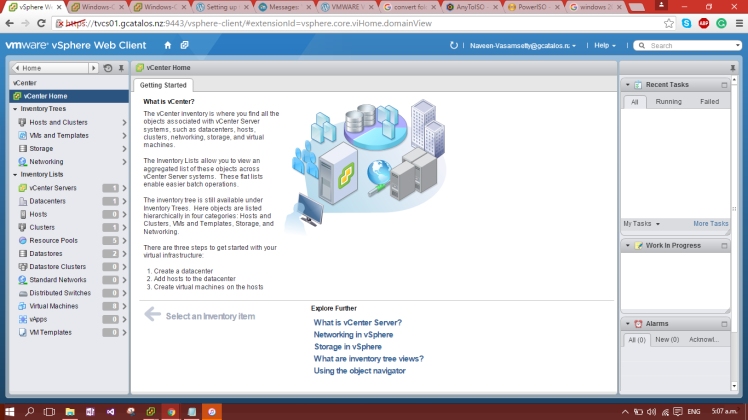Open the navigator history icon

tap(108, 68)
